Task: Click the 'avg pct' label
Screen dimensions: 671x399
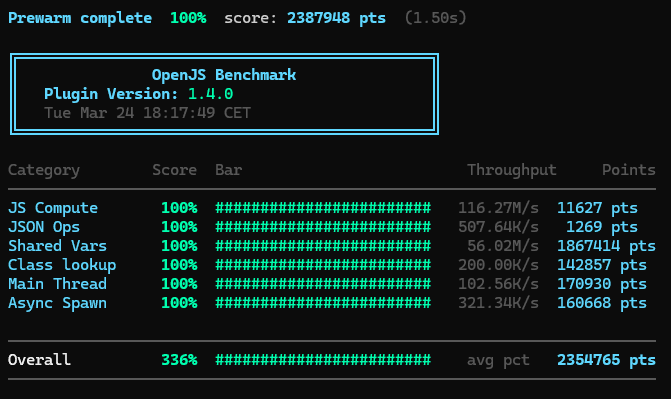Action: point(498,361)
